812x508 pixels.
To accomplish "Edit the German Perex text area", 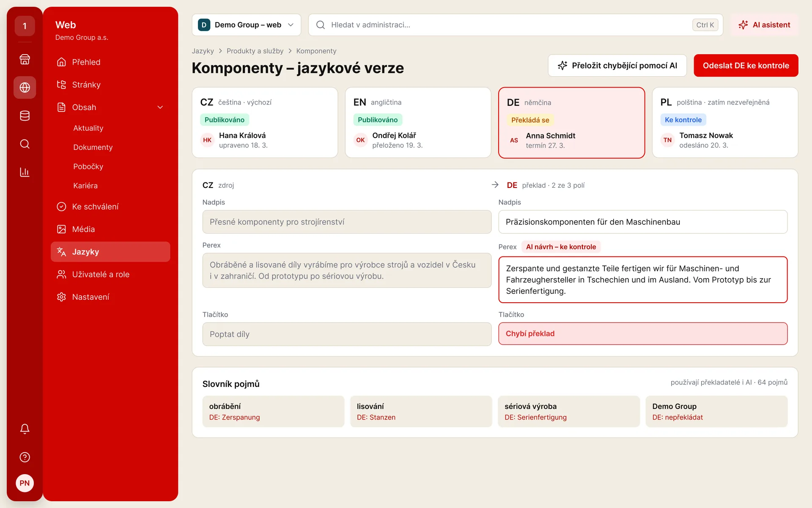I will (643, 279).
